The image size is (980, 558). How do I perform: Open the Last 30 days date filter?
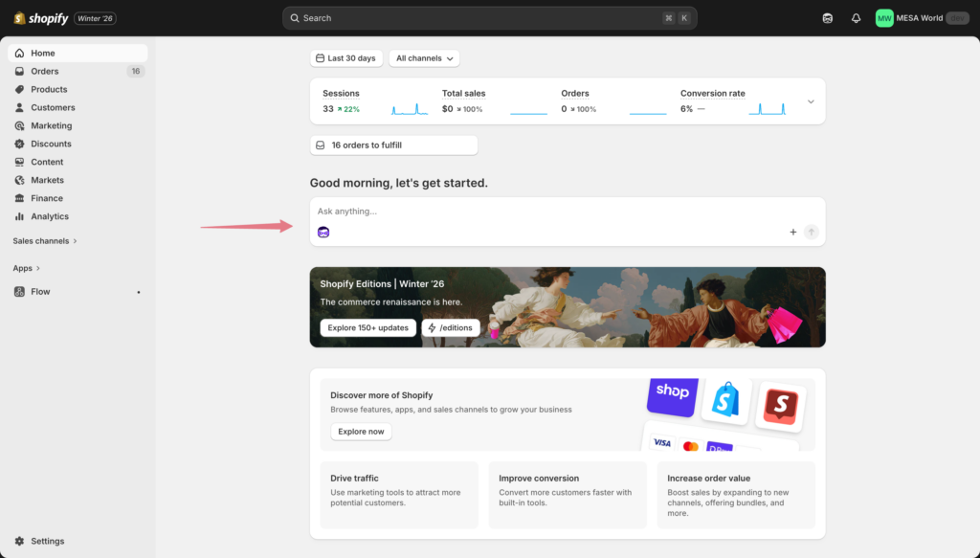pyautogui.click(x=346, y=57)
